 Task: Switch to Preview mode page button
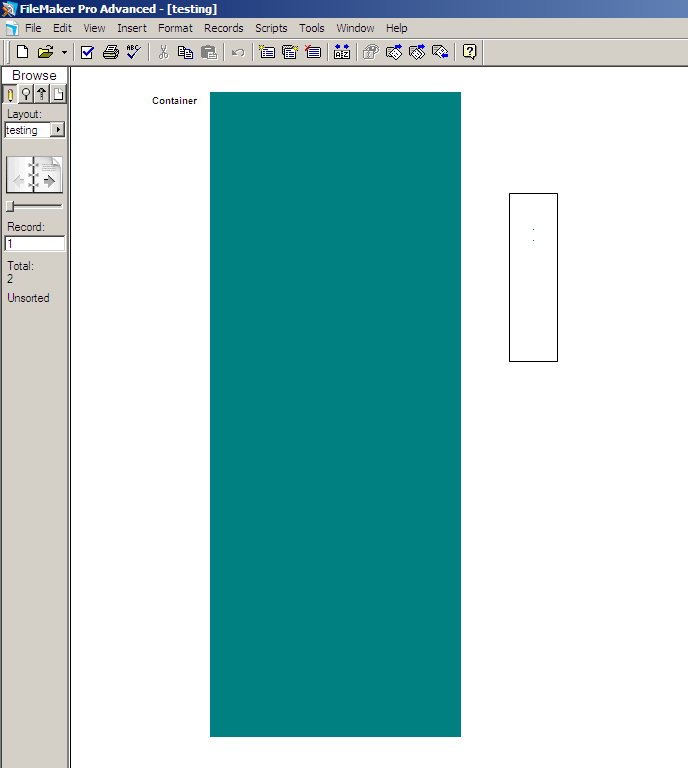[x=59, y=94]
